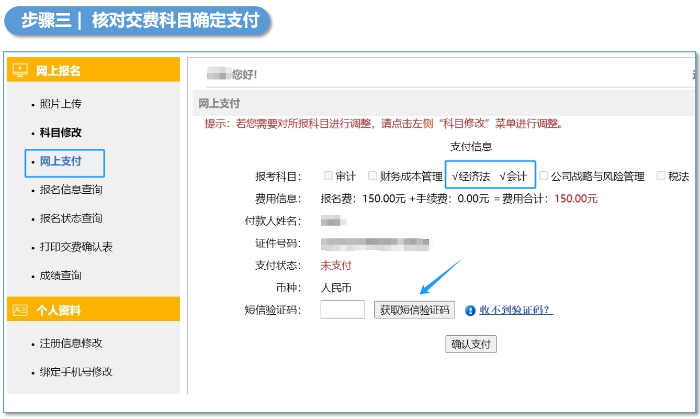Click the 确认支付 button

click(x=471, y=344)
